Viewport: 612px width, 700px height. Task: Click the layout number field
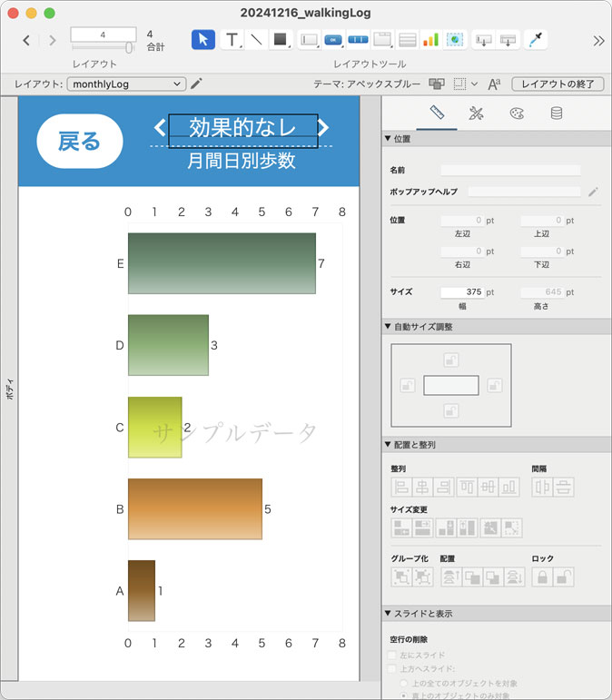pyautogui.click(x=104, y=35)
